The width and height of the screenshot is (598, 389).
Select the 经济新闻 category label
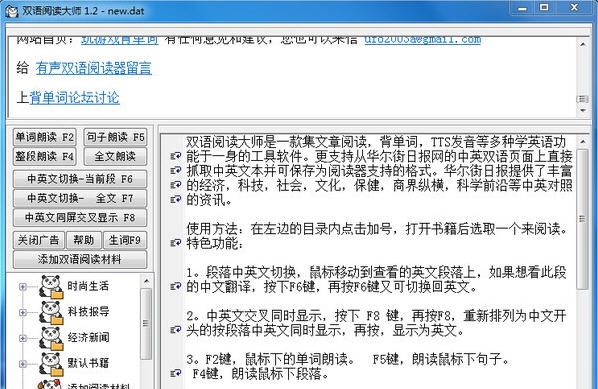pos(88,337)
